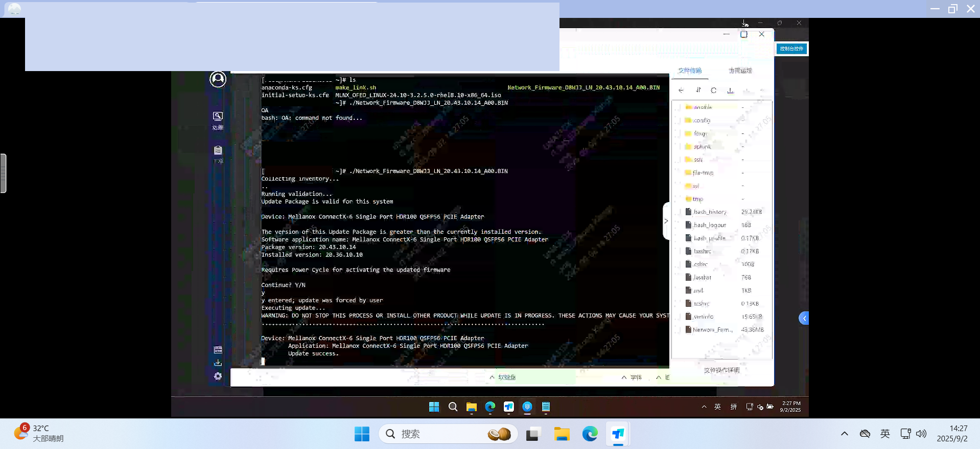Open Microsoft Edge on host taskbar

[x=590, y=434]
